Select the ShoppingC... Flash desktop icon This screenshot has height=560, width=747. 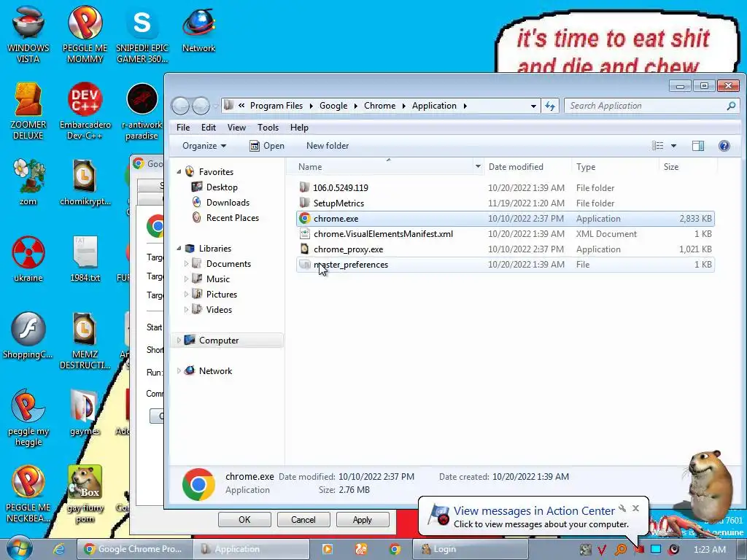point(28,335)
